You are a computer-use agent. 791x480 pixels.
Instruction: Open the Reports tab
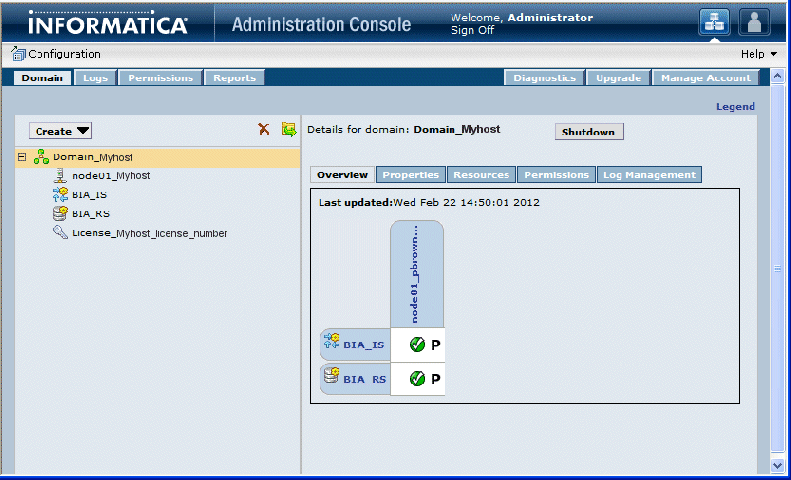(235, 78)
